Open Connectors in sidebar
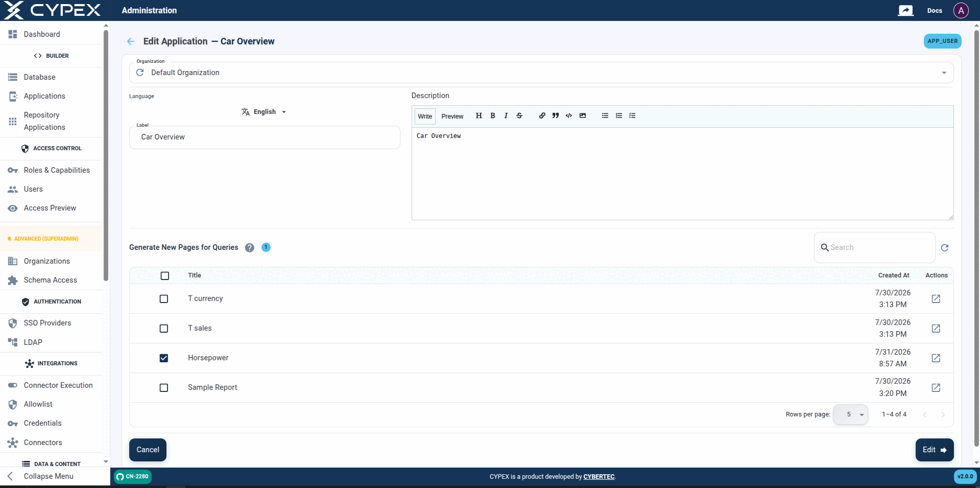The width and height of the screenshot is (980, 488). click(51, 443)
